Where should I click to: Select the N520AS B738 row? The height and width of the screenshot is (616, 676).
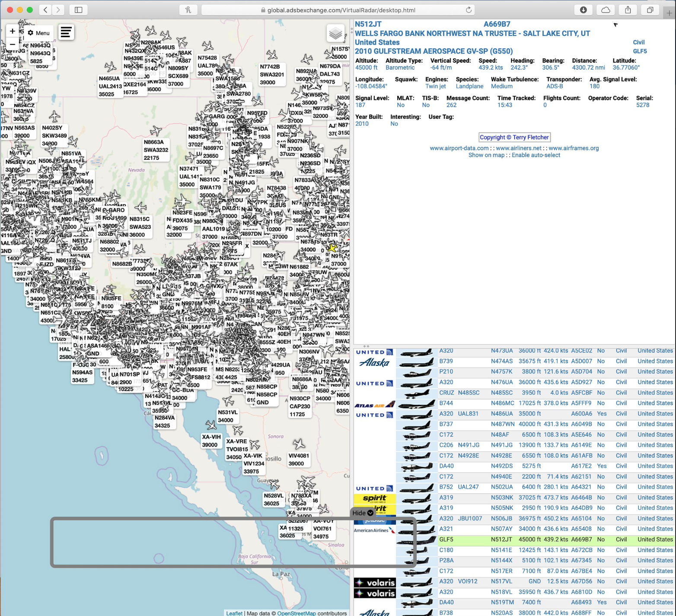coord(514,613)
